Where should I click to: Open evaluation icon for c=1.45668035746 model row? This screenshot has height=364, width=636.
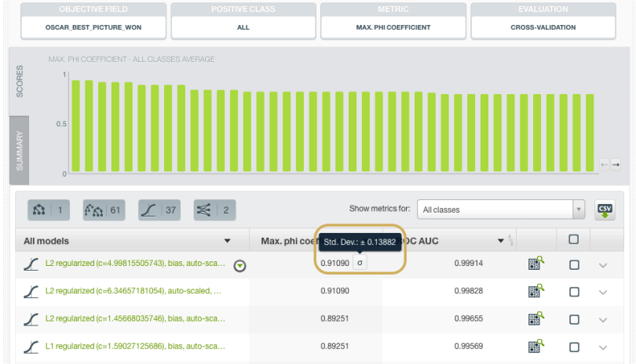coord(535,318)
